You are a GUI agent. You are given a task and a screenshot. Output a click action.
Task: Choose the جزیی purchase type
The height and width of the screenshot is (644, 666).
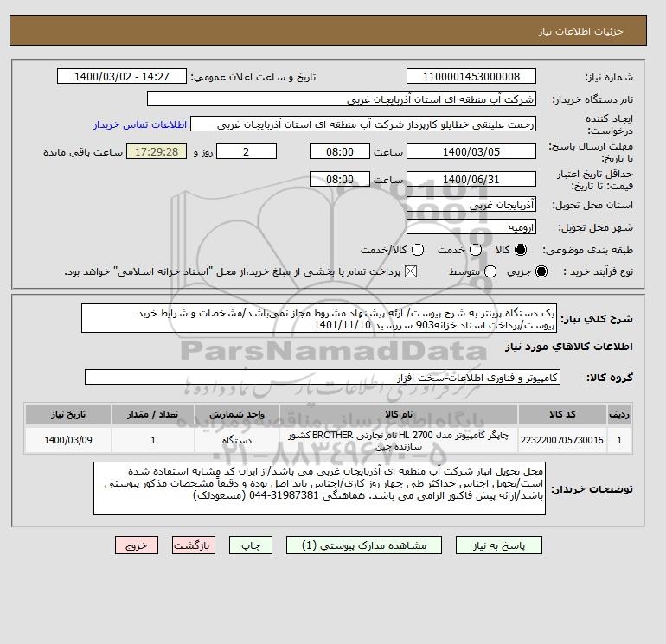point(541,271)
